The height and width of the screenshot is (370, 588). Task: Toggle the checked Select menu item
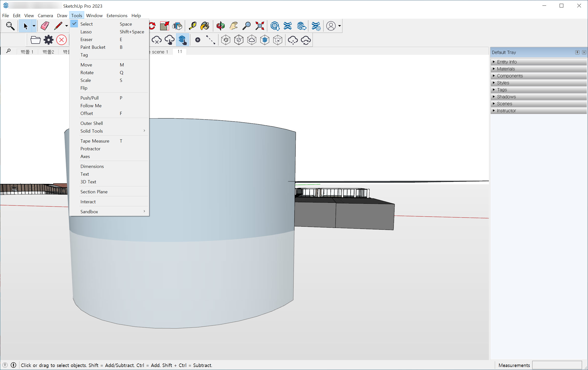86,24
